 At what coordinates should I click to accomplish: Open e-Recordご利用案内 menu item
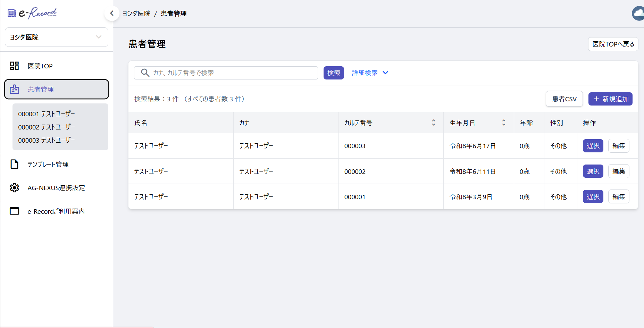(57, 211)
